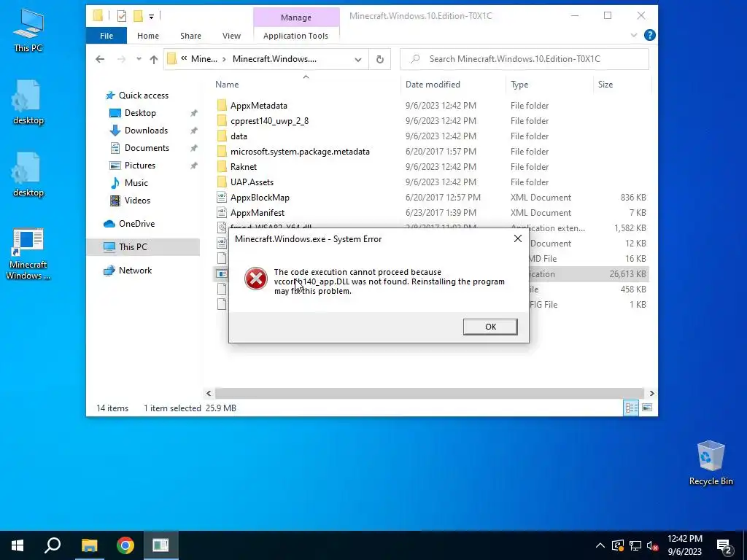Select the Raknet folder
This screenshot has height=560, width=747.
click(x=244, y=167)
